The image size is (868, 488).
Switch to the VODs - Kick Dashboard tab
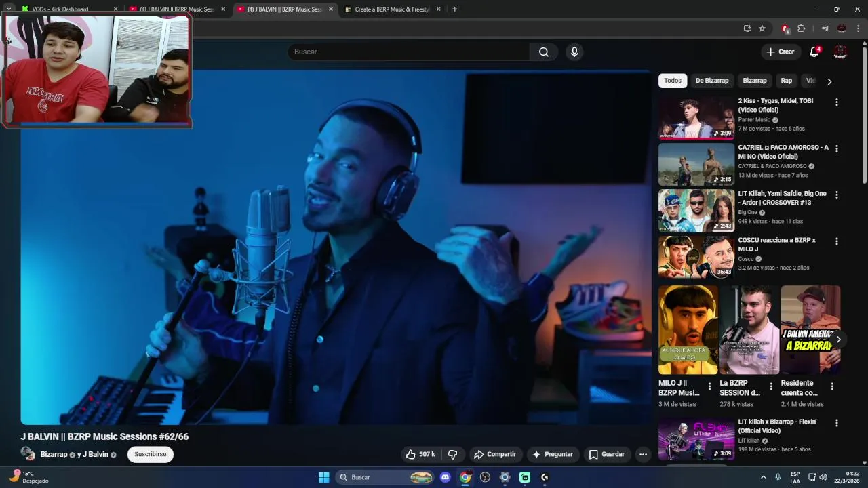61,9
